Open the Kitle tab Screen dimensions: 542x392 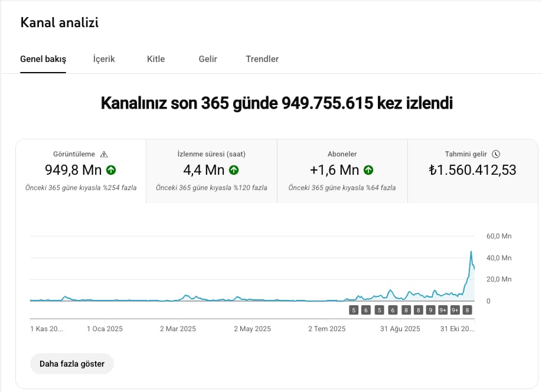156,59
